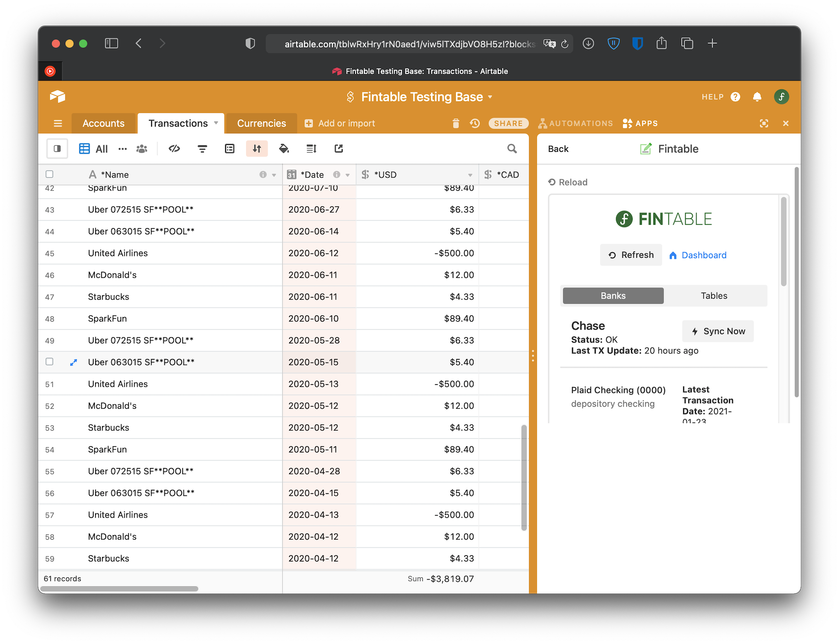Check the row checkbox for Uber 063015 2020-05-15

[x=49, y=362]
